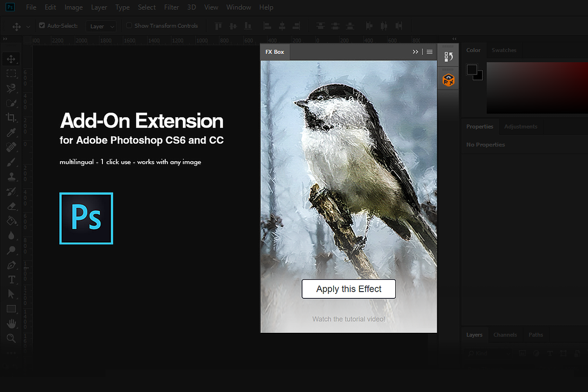Open the History panel icon in dock

pyautogui.click(x=448, y=56)
